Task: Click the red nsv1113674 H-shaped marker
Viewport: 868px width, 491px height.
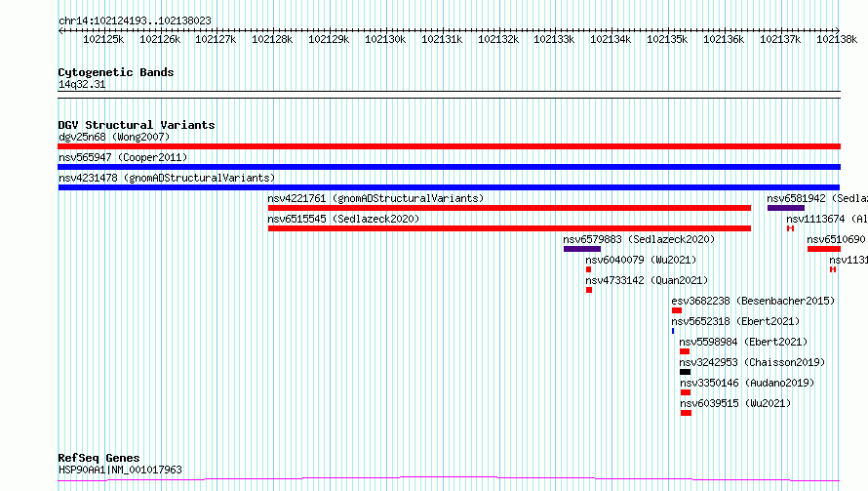Action: tap(791, 228)
